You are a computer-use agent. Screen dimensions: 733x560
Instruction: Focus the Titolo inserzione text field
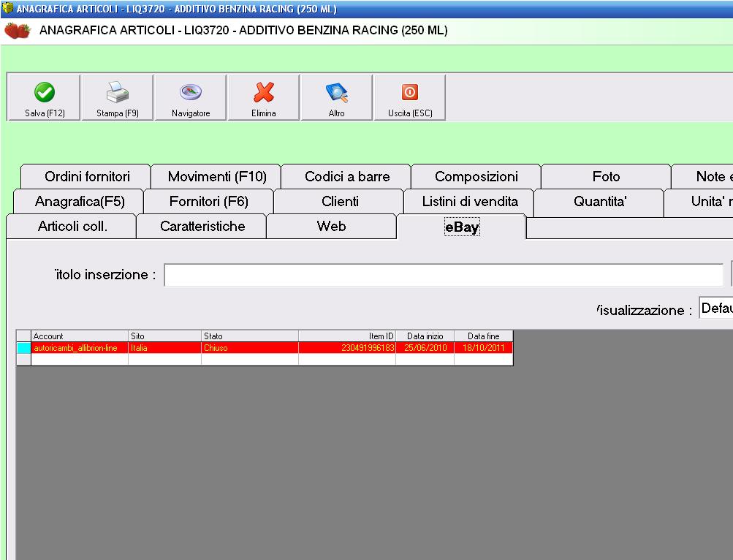click(444, 275)
